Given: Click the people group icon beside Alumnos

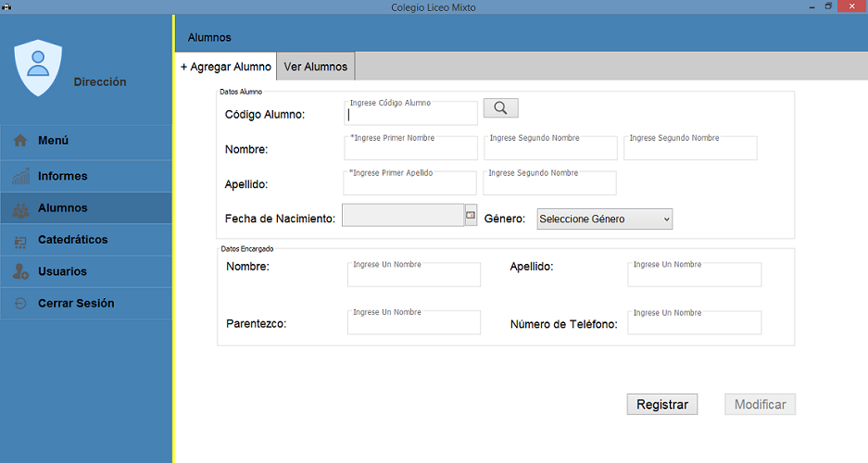Looking at the screenshot, I should (21, 209).
